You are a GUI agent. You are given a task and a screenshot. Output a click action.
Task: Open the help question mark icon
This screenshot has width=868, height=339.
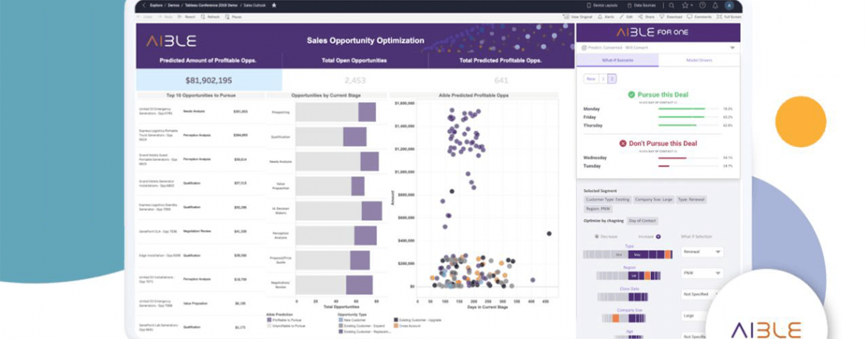[703, 5]
